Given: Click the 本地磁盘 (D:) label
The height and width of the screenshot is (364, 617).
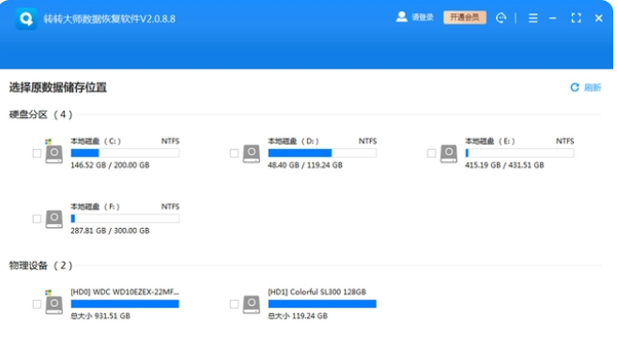Looking at the screenshot, I should point(293,141).
